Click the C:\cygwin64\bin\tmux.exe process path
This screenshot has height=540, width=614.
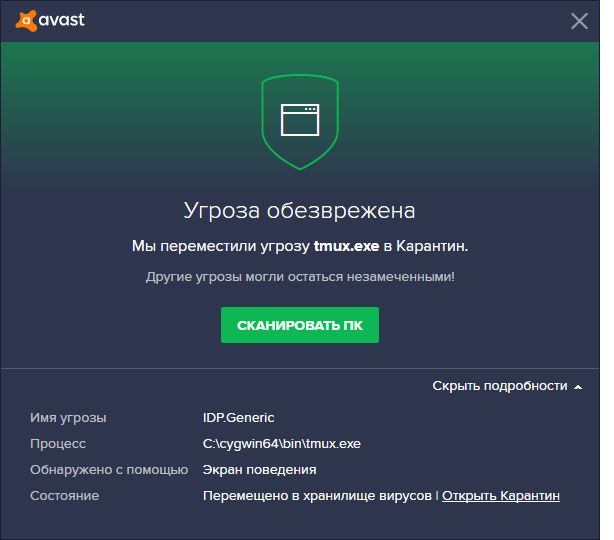pos(282,444)
